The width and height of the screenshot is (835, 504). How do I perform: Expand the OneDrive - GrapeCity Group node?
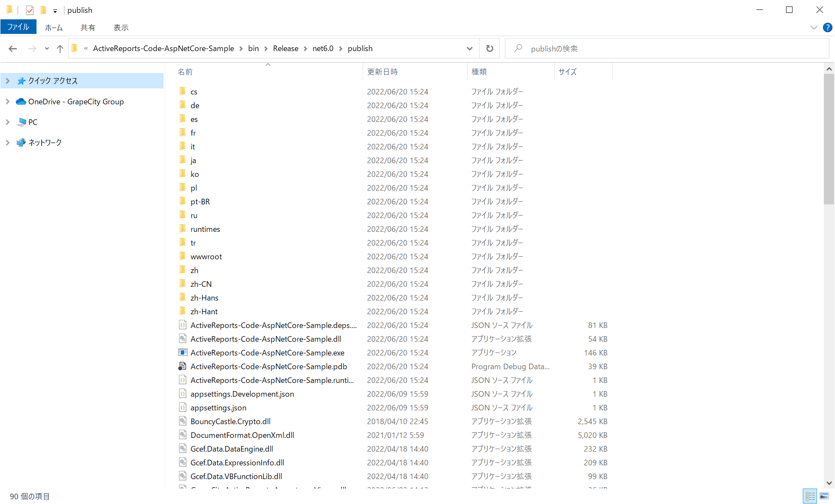point(8,101)
